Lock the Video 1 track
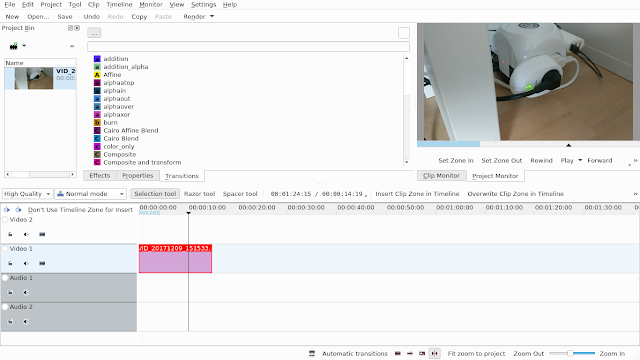Viewport: 640px width, 360px height. coord(10,263)
